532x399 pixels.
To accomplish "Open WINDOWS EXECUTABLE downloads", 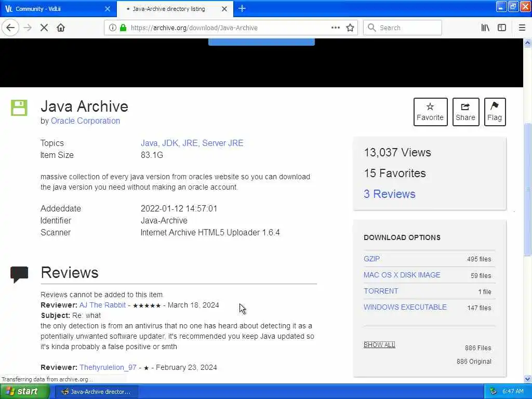I will click(405, 307).
